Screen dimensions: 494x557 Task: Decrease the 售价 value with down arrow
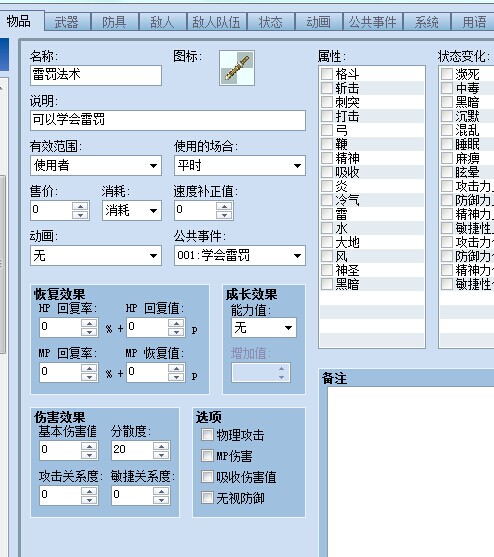[x=80, y=215]
